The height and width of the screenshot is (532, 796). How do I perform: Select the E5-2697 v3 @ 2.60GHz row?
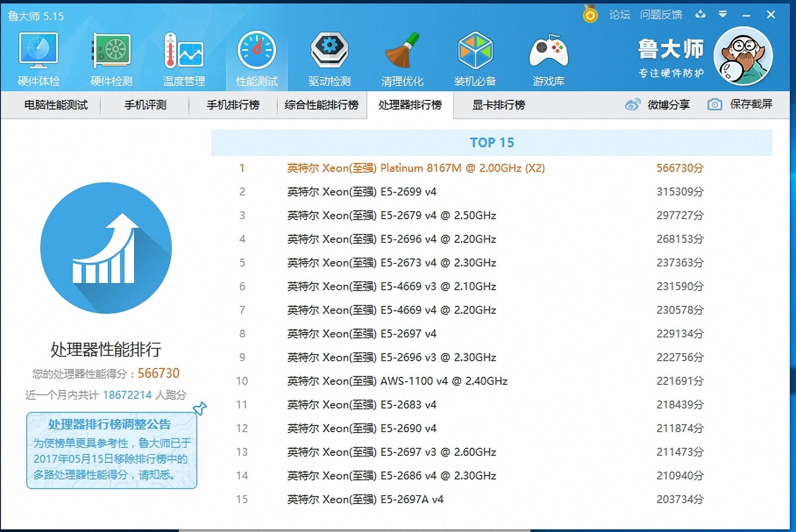[492, 452]
